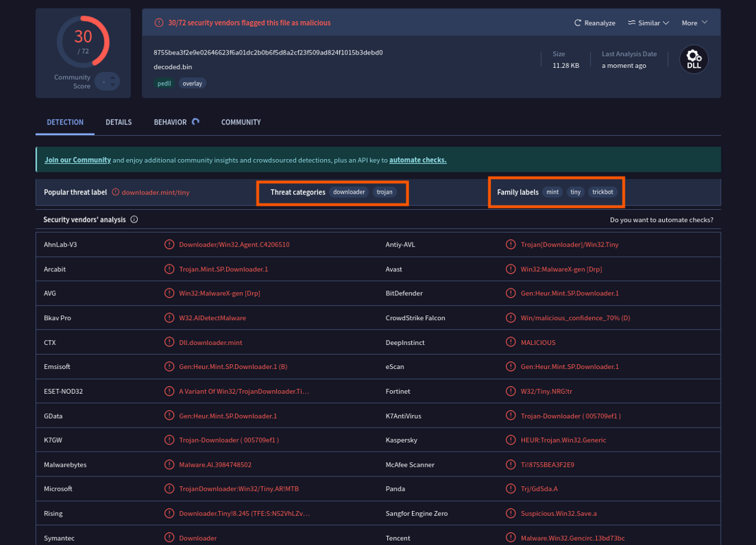Click the warning icon in the Microsoft row
The image size is (756, 545).
click(169, 488)
